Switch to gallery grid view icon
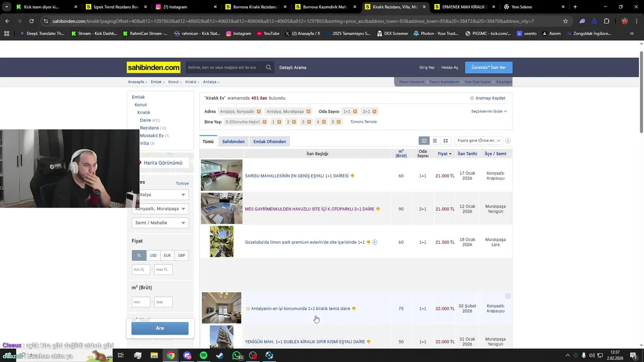Screen dimensions: 644x362 coord(445,141)
